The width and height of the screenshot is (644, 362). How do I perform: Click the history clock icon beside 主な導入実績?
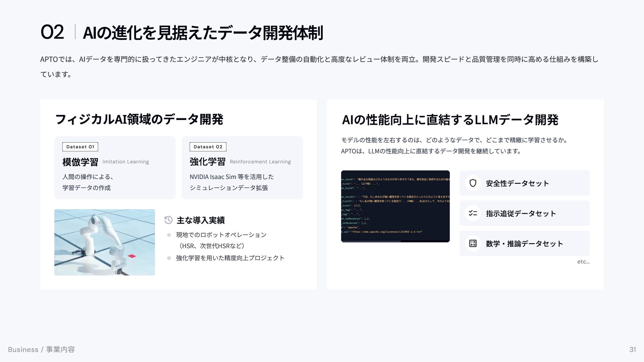(168, 220)
